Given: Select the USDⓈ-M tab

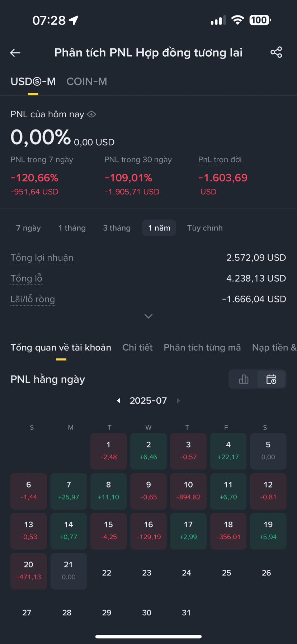Looking at the screenshot, I should 33,81.
